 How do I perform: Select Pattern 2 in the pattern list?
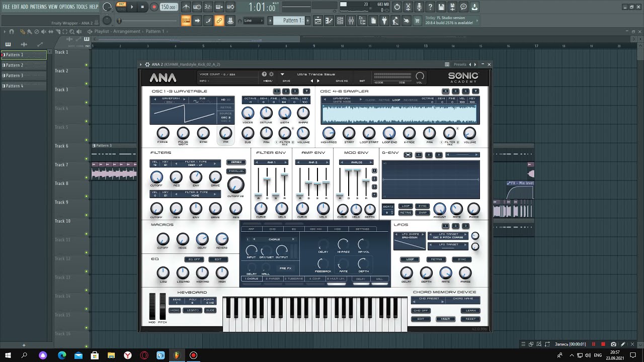(24, 65)
